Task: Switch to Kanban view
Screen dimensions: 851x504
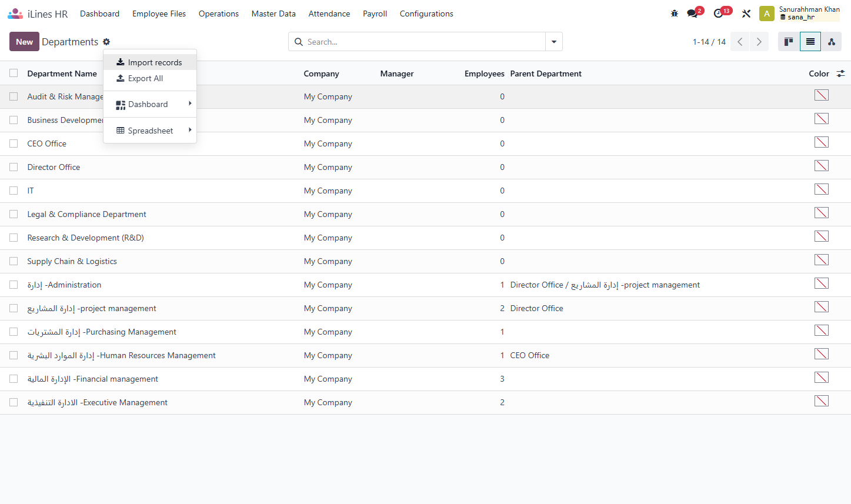Action: [789, 42]
